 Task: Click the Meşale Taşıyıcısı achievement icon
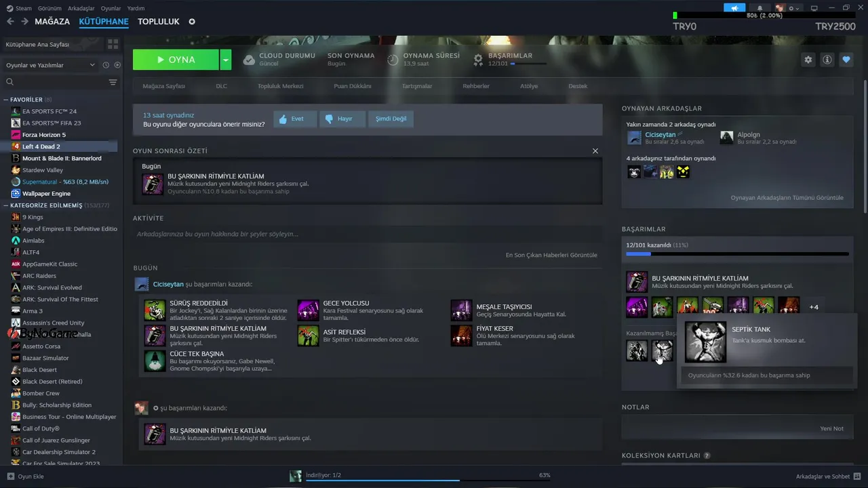(462, 310)
